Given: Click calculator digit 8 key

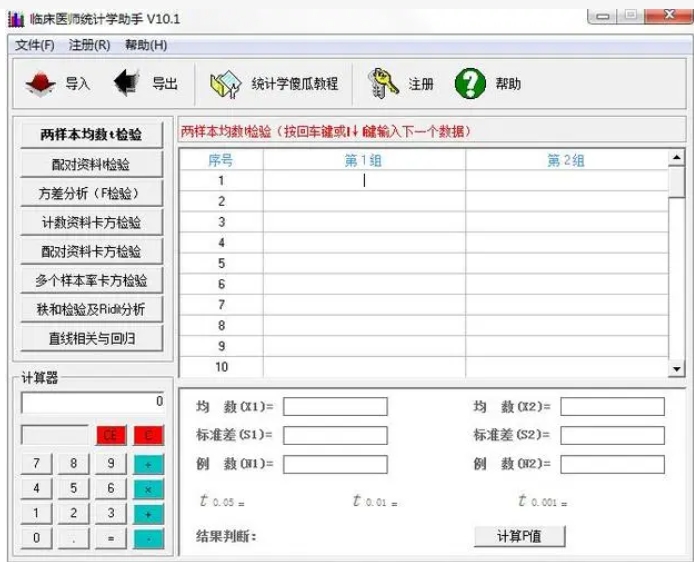Looking at the screenshot, I should tap(73, 464).
